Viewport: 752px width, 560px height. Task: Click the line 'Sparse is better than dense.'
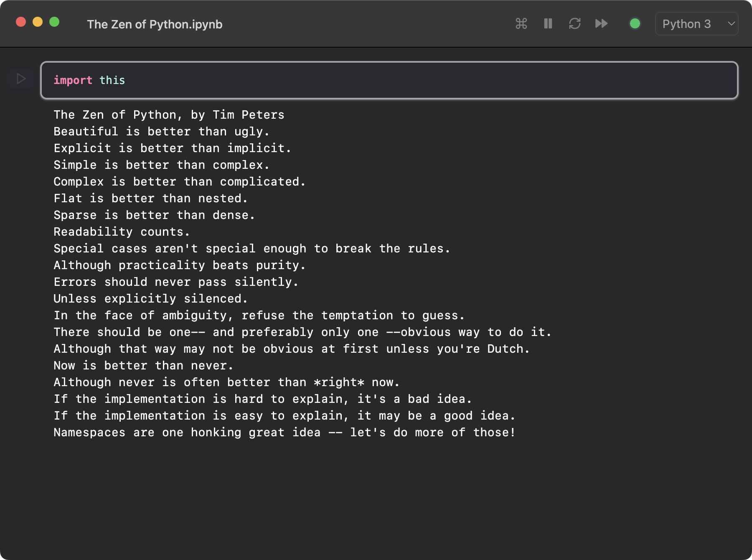pos(154,215)
